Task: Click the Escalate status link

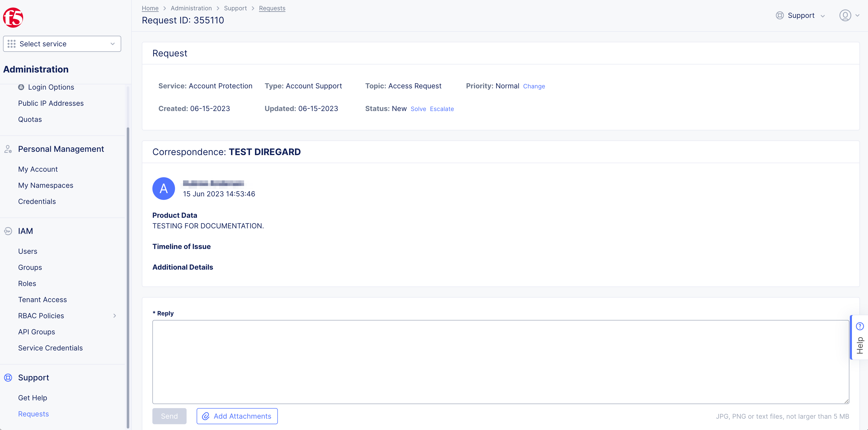Action: pos(441,109)
